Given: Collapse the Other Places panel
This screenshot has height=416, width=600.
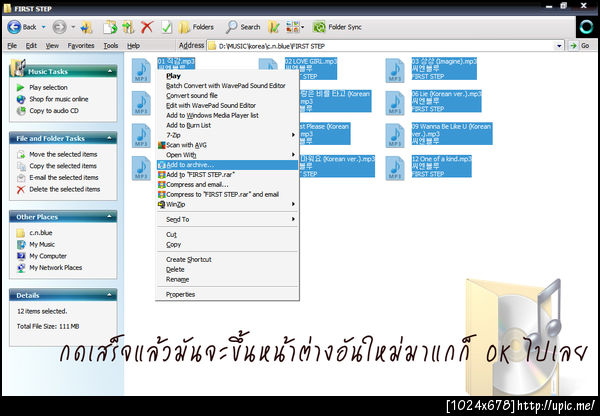Looking at the screenshot, I should (110, 216).
